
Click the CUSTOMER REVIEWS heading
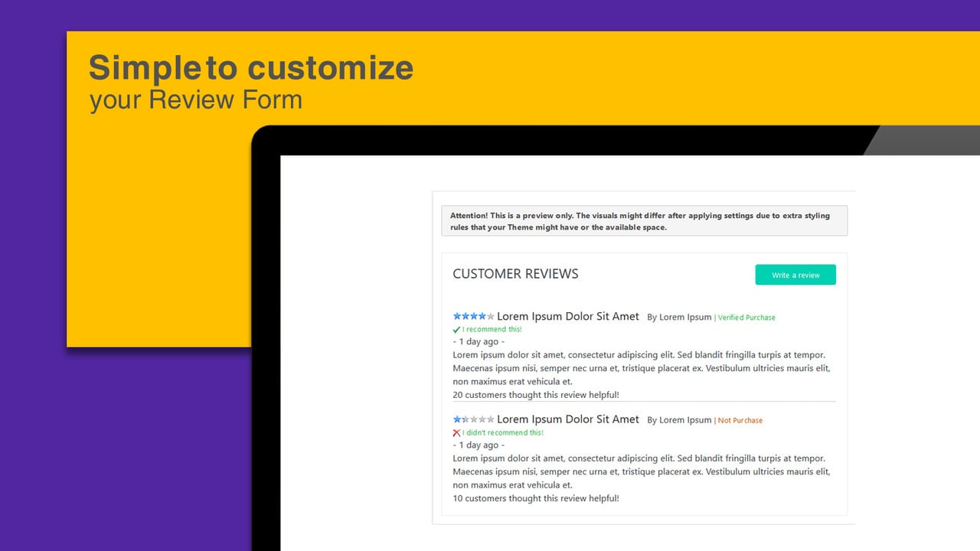click(515, 274)
